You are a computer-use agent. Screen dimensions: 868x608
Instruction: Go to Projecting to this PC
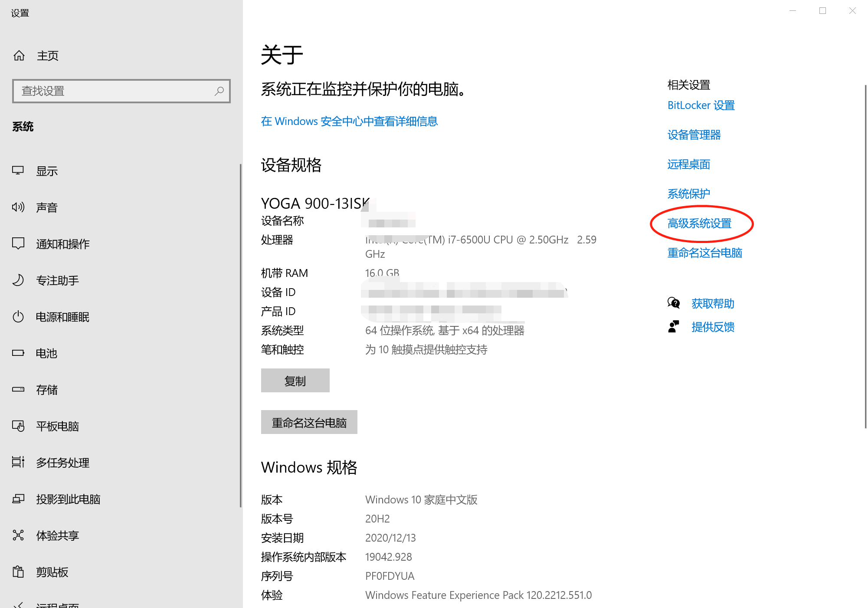68,499
